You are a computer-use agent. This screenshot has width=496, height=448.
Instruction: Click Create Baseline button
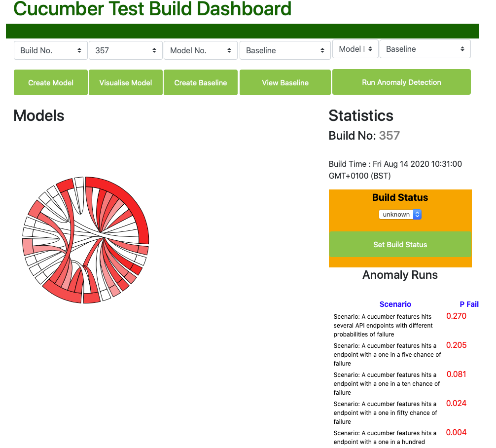(x=201, y=82)
